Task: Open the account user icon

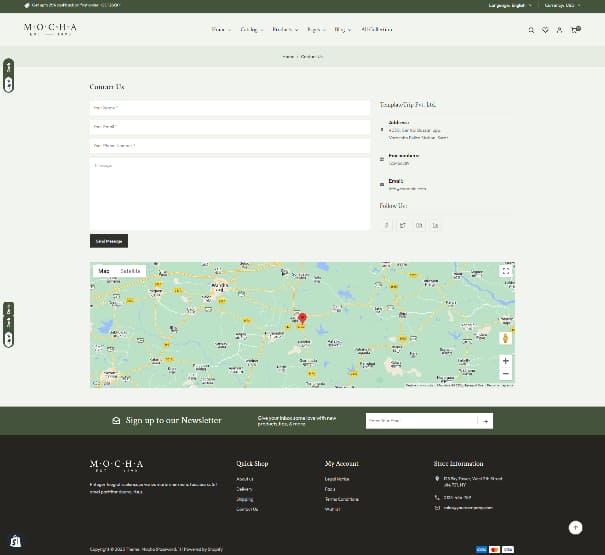Action: point(559,30)
